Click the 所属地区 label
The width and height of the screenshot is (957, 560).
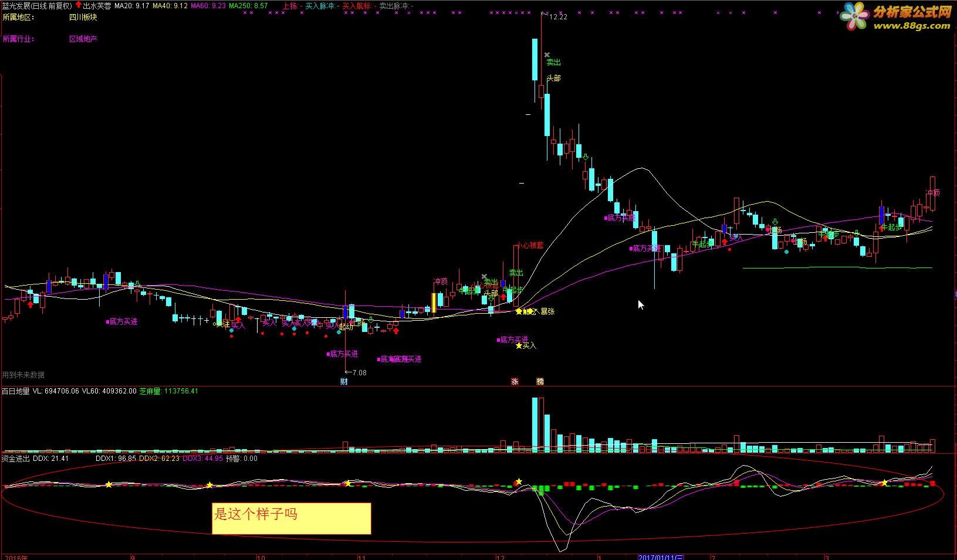point(18,18)
